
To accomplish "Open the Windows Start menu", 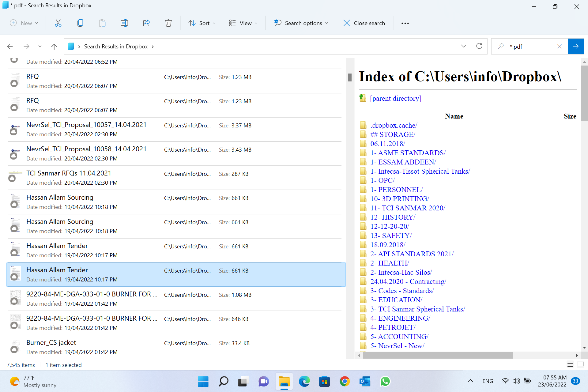I will pos(203,382).
